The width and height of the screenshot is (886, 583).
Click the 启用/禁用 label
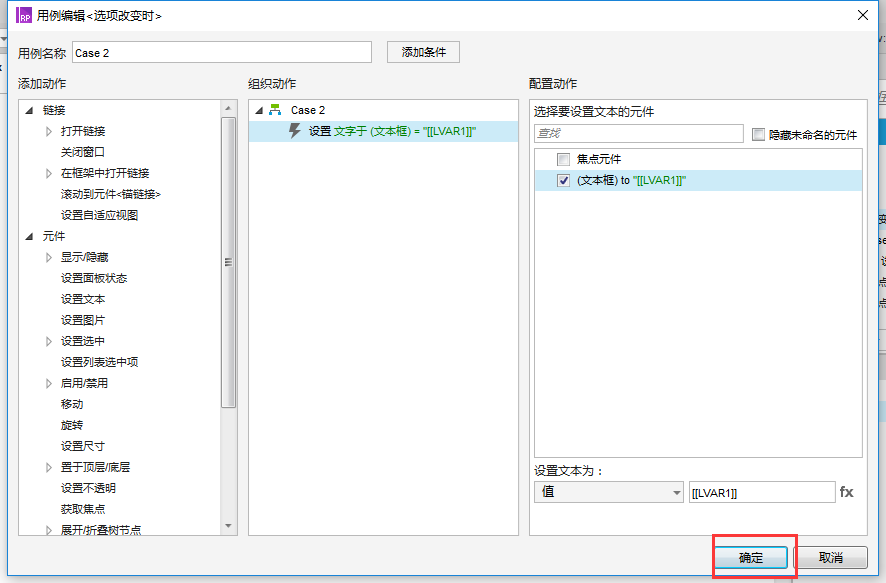pyautogui.click(x=84, y=384)
